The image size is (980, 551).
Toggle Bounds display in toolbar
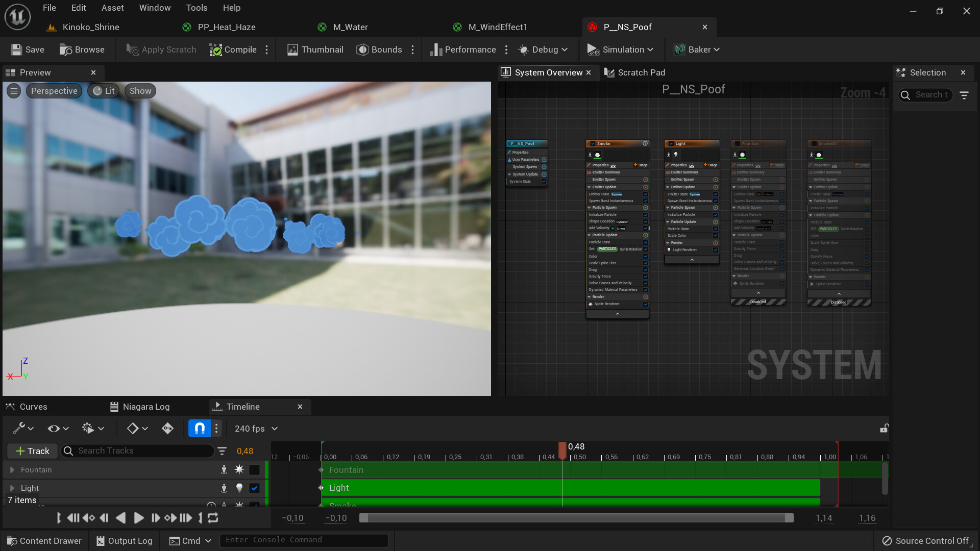point(379,49)
